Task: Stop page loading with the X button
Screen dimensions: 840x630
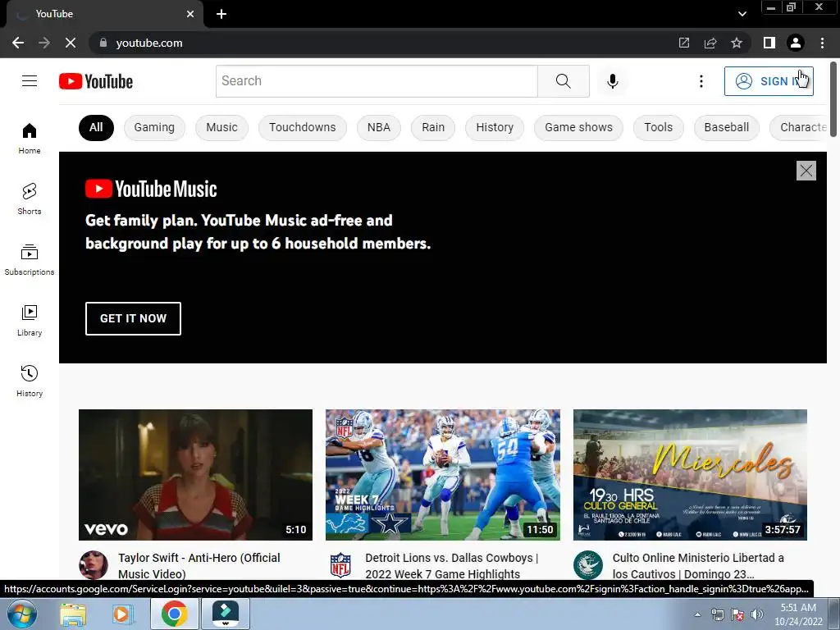Action: (x=71, y=43)
